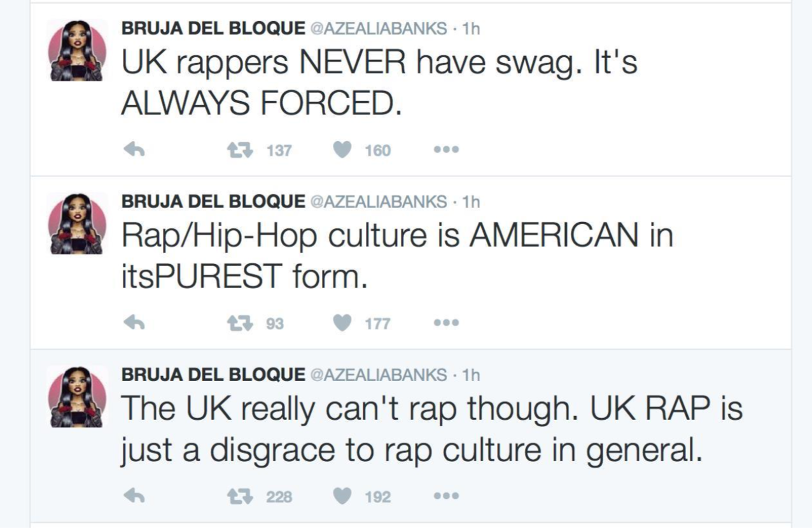Open the avatar beside the 'UK RAP' tweet
This screenshot has width=812, height=528.
coord(78,396)
